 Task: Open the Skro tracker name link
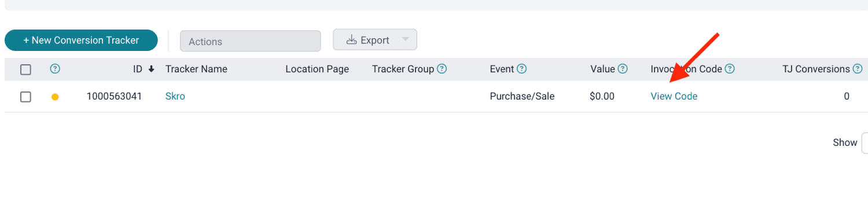175,97
